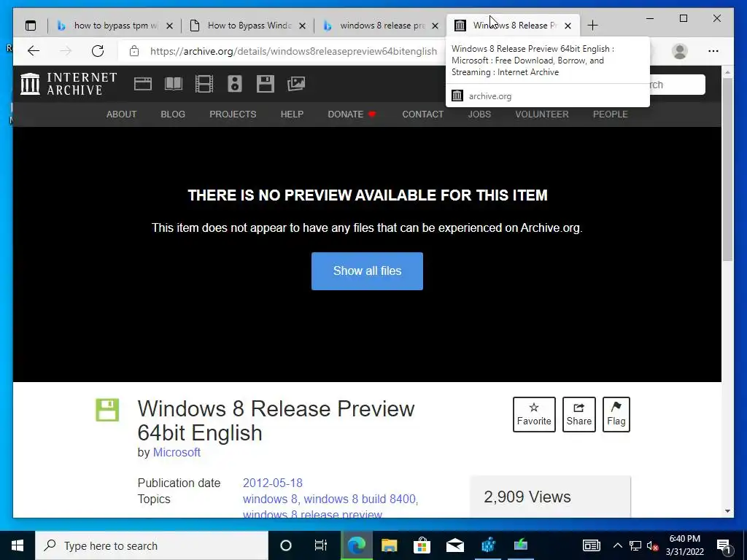Click the scrollbar down arrow
Screen dimensions: 747x560
pos(727,511)
